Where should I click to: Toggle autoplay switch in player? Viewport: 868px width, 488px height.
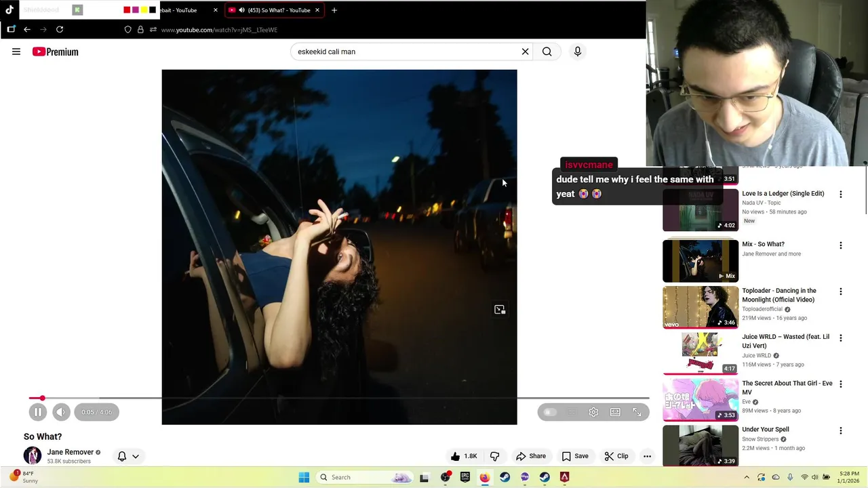pos(550,412)
